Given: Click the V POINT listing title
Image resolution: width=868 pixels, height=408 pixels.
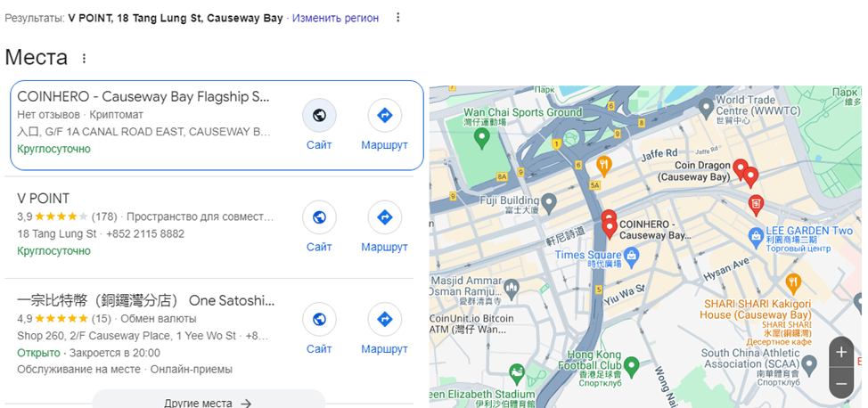Looking at the screenshot, I should (x=43, y=199).
